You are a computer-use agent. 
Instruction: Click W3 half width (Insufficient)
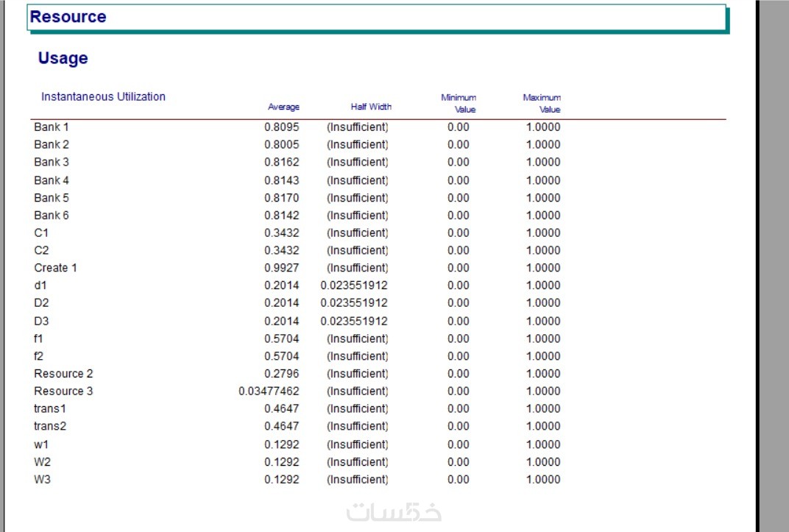point(358,479)
